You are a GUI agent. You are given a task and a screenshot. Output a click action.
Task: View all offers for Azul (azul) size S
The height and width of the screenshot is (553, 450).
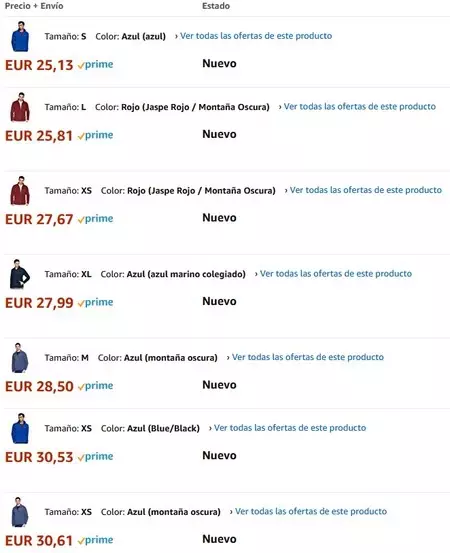[256, 36]
